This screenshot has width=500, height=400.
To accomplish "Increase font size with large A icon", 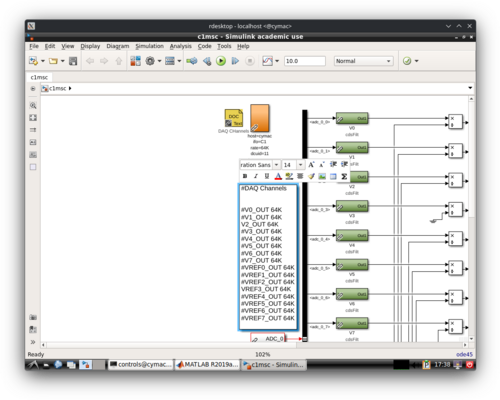I will [x=311, y=165].
